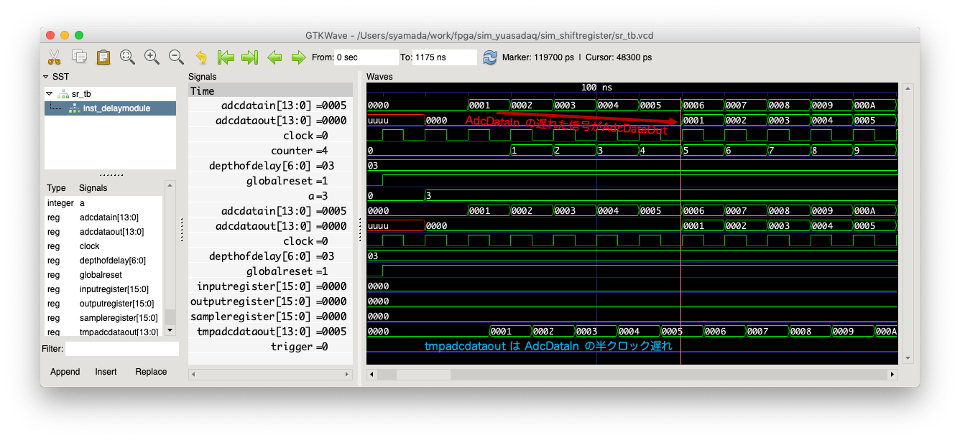Click the Copy traces toolbar icon
Viewport: 960px width, 440px height.
coord(79,57)
